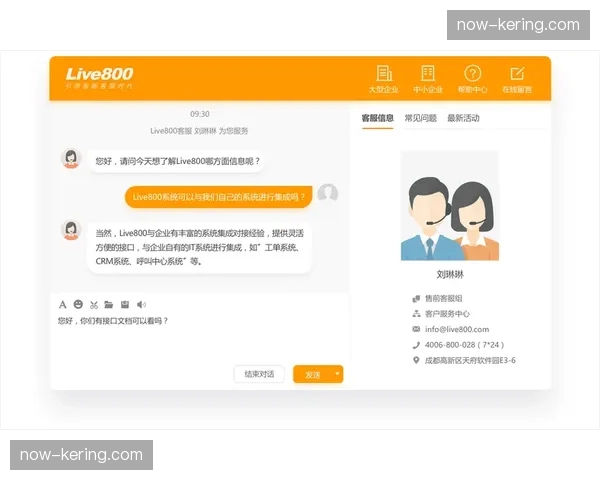
Task: Expand the send button dropdown arrow
Action: tap(338, 374)
